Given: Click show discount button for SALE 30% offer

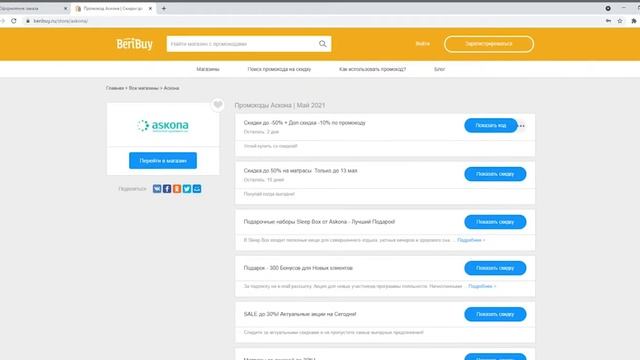Looking at the screenshot, I should 495,314.
